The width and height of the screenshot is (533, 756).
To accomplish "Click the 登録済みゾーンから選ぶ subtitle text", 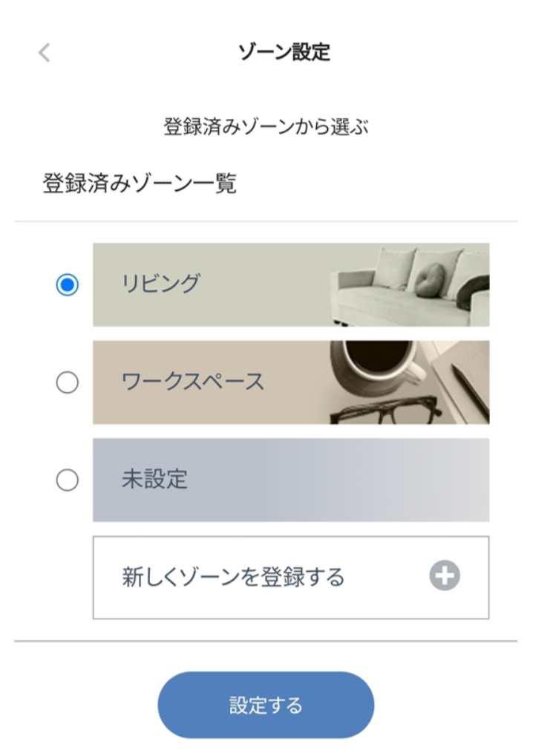I will pyautogui.click(x=266, y=126).
